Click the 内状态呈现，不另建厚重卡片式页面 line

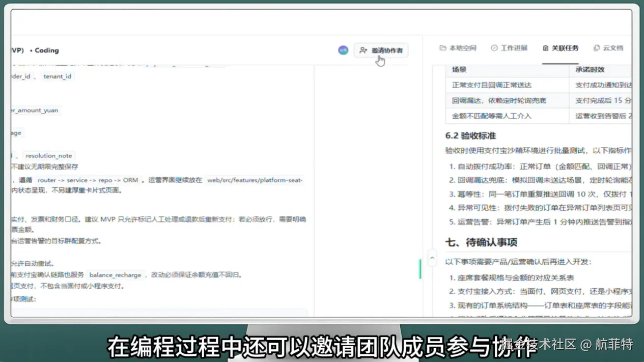click(67, 190)
